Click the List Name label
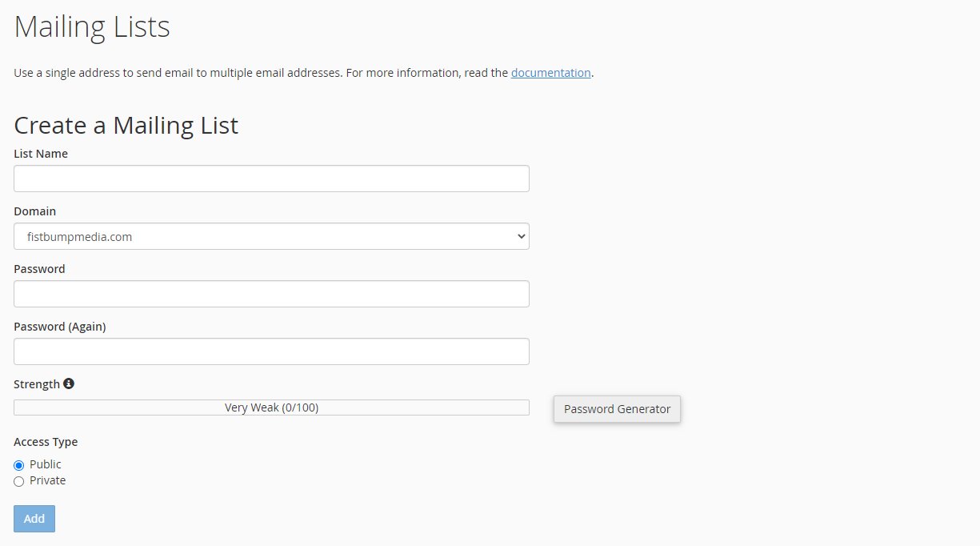This screenshot has height=546, width=980. [41, 154]
